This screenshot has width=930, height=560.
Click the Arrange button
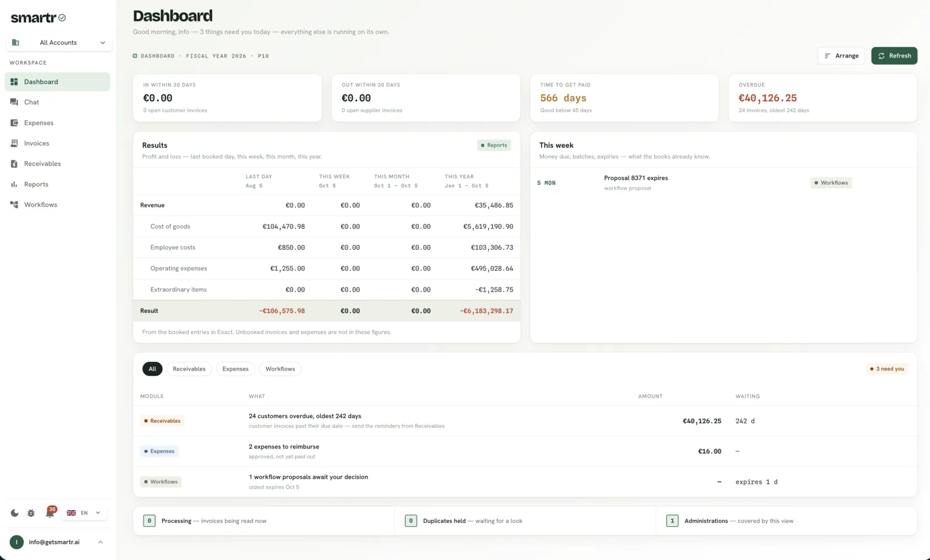[841, 56]
